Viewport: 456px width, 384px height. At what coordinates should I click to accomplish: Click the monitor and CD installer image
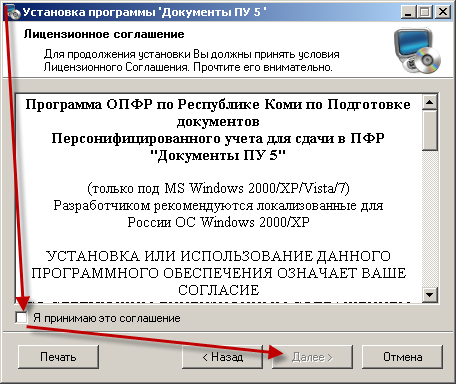click(417, 51)
